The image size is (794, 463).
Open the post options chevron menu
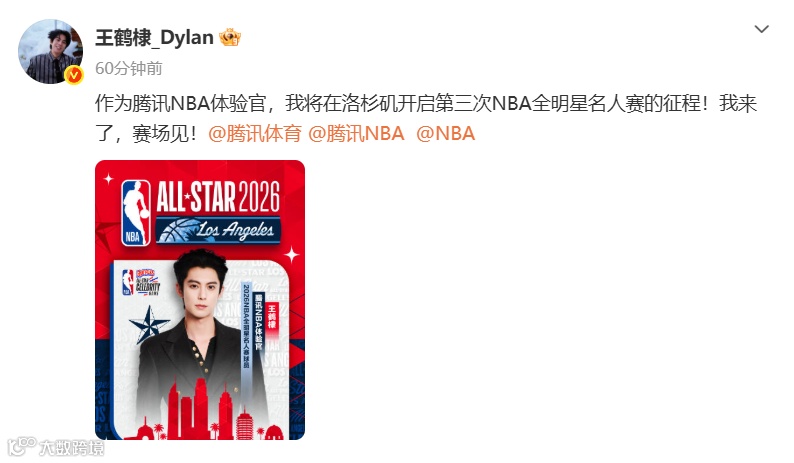761,29
